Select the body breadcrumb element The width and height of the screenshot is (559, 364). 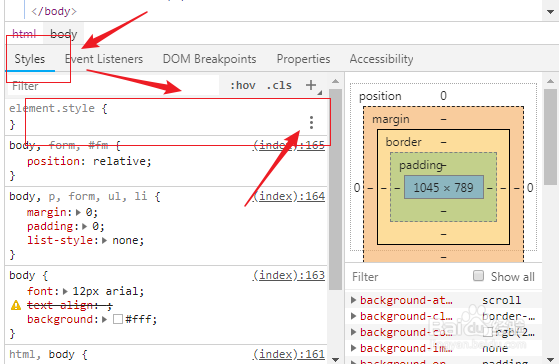tap(63, 34)
